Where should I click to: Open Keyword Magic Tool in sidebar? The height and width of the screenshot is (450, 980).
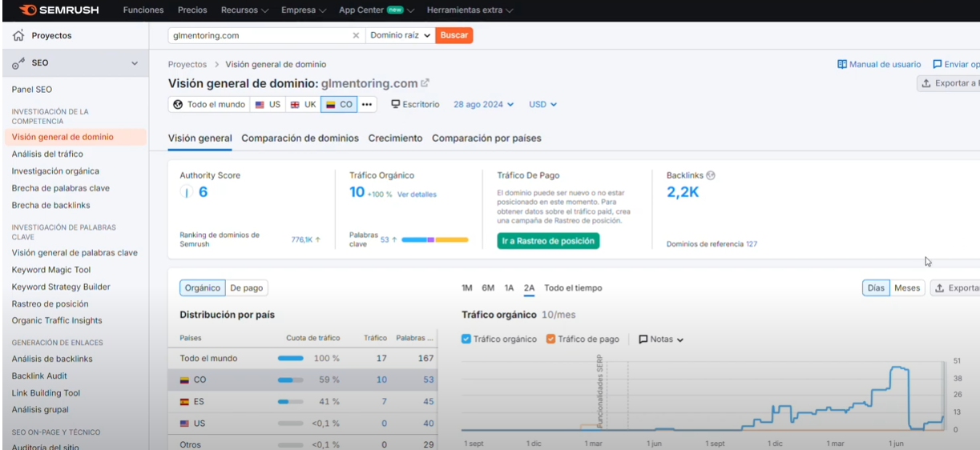(x=51, y=270)
